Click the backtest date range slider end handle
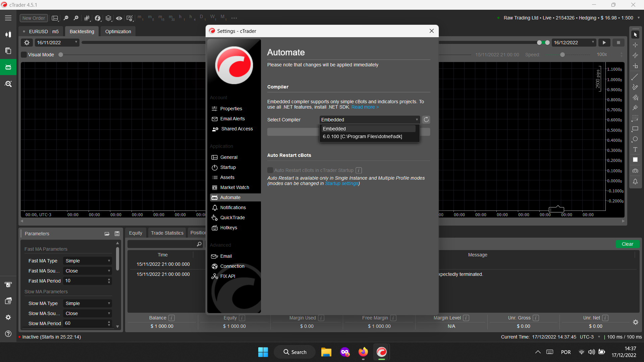Screen dimensions: 644x362 tap(547, 43)
